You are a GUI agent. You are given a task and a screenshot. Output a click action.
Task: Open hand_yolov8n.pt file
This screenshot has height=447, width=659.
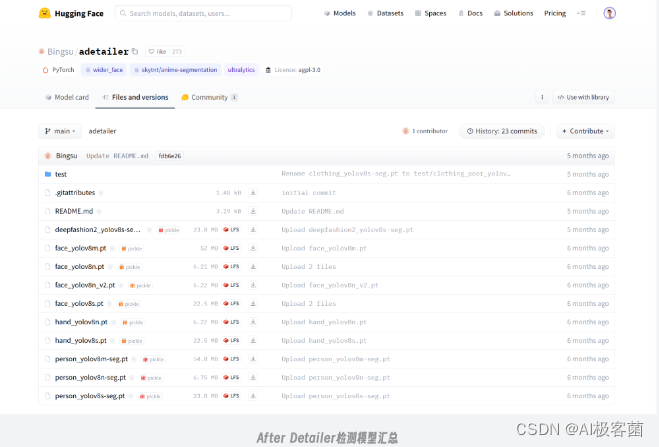[x=81, y=322]
